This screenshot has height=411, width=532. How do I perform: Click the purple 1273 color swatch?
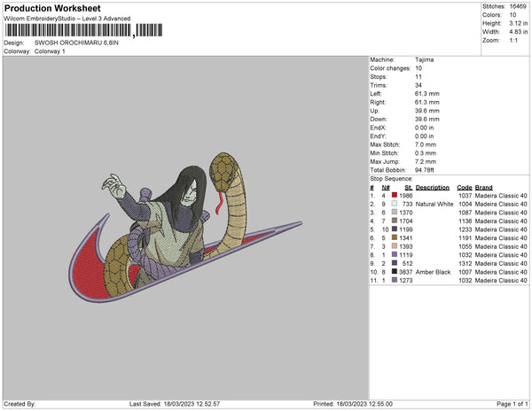tap(395, 280)
